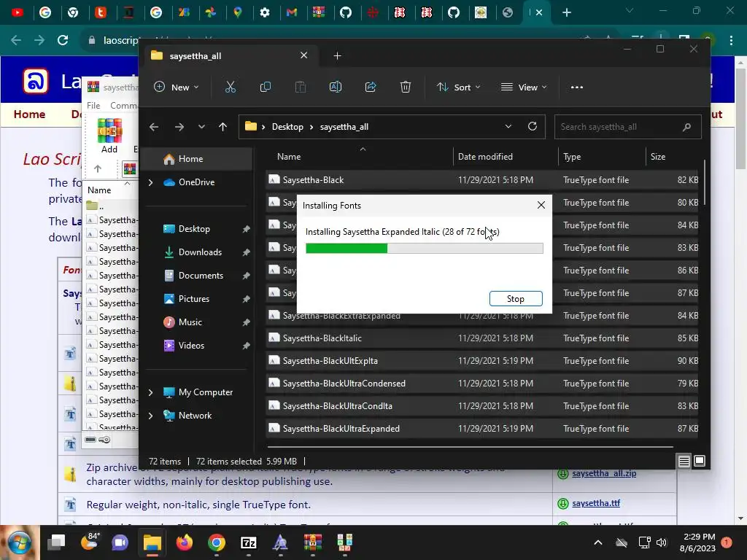This screenshot has width=747, height=560.
Task: Open the See more ellipsis menu
Action: (x=577, y=87)
